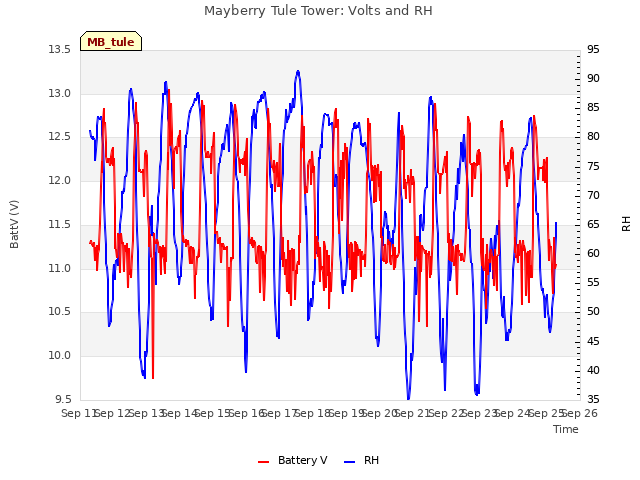This screenshot has width=640, height=480.
Task: Click the 55 tick on the RH axis
Action: [x=593, y=282]
